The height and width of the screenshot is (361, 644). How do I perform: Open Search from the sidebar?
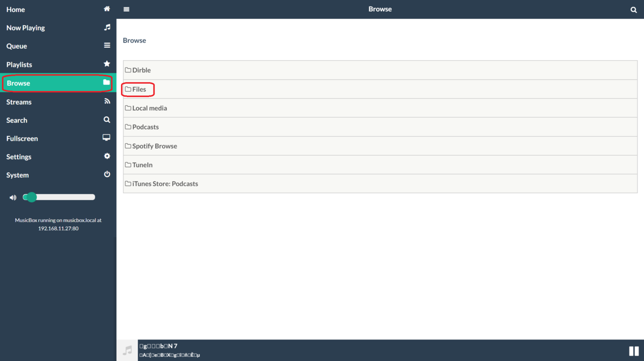tap(58, 120)
